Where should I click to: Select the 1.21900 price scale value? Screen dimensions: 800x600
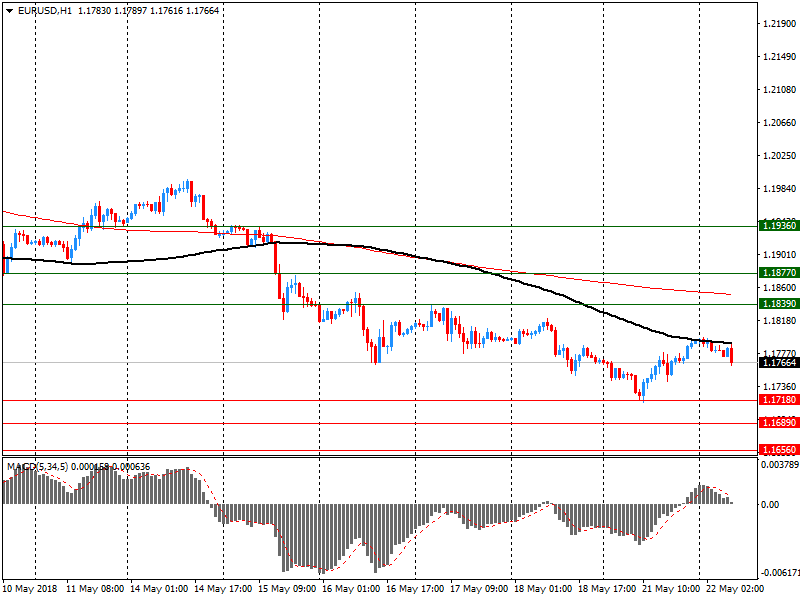coord(780,23)
